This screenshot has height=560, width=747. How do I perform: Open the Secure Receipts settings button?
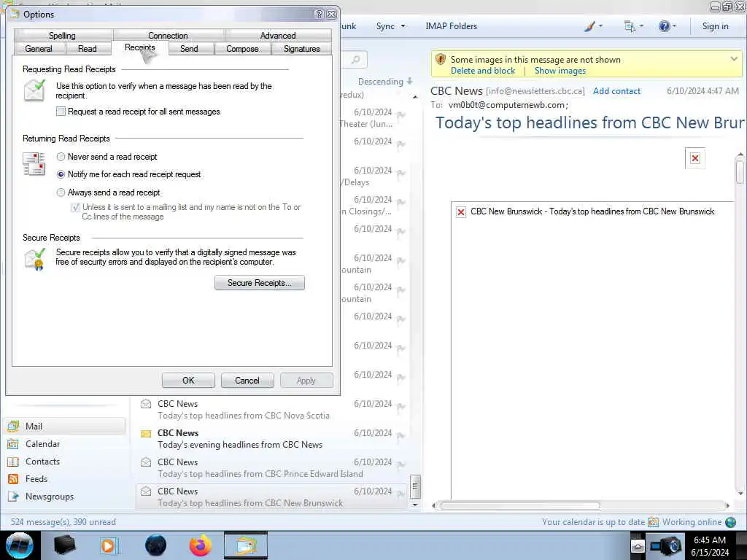click(260, 283)
